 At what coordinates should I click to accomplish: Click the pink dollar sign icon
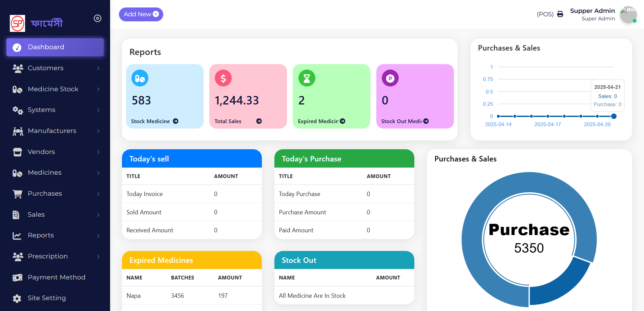[x=223, y=78]
